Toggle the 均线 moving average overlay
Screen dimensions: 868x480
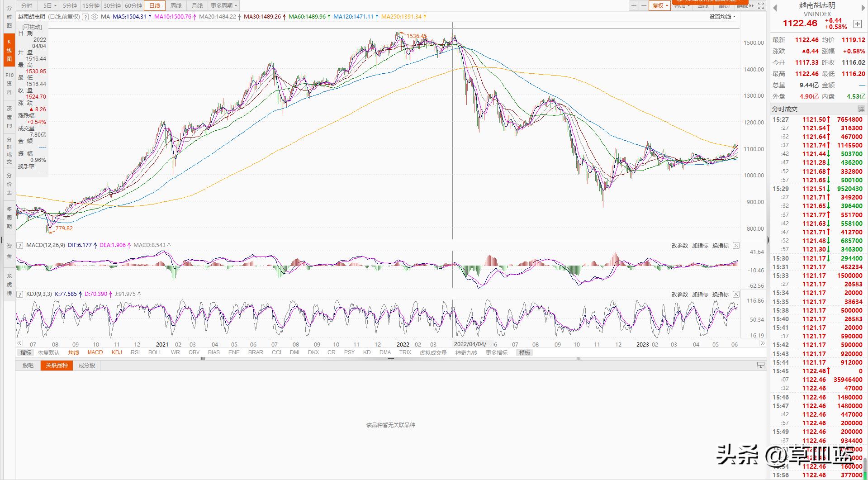[x=73, y=352]
